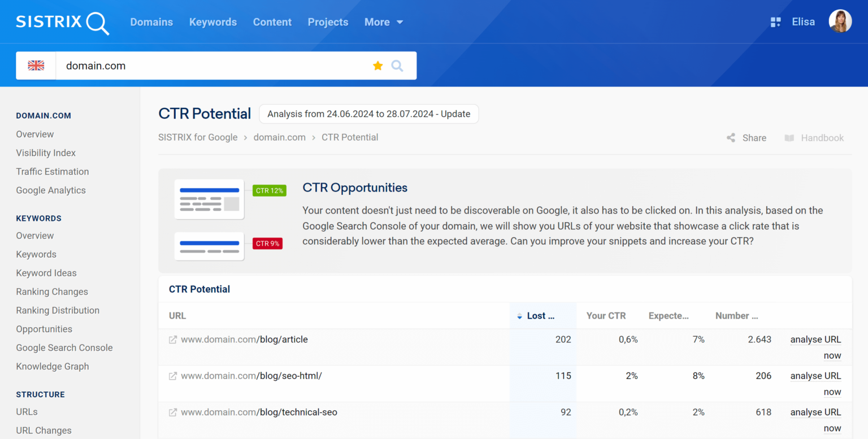
Task: Click the Share icon
Action: pyautogui.click(x=731, y=138)
